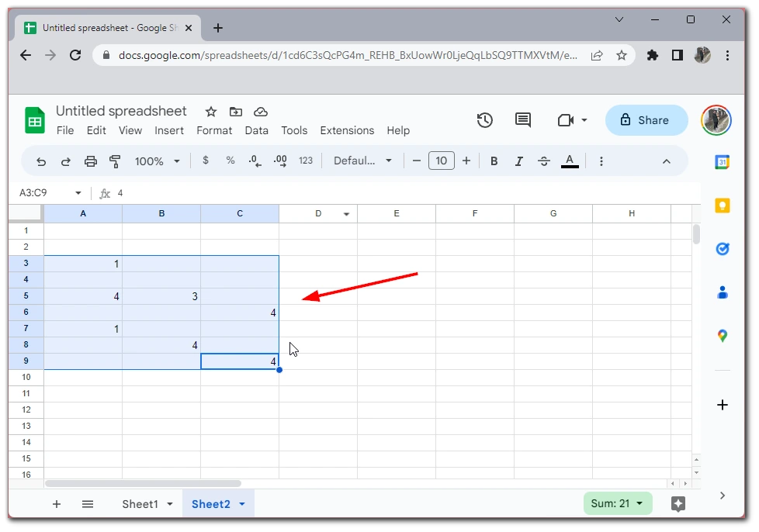Viewport: 759px width, 532px height.
Task: Open the Explore icon at bottom right
Action: click(x=678, y=504)
